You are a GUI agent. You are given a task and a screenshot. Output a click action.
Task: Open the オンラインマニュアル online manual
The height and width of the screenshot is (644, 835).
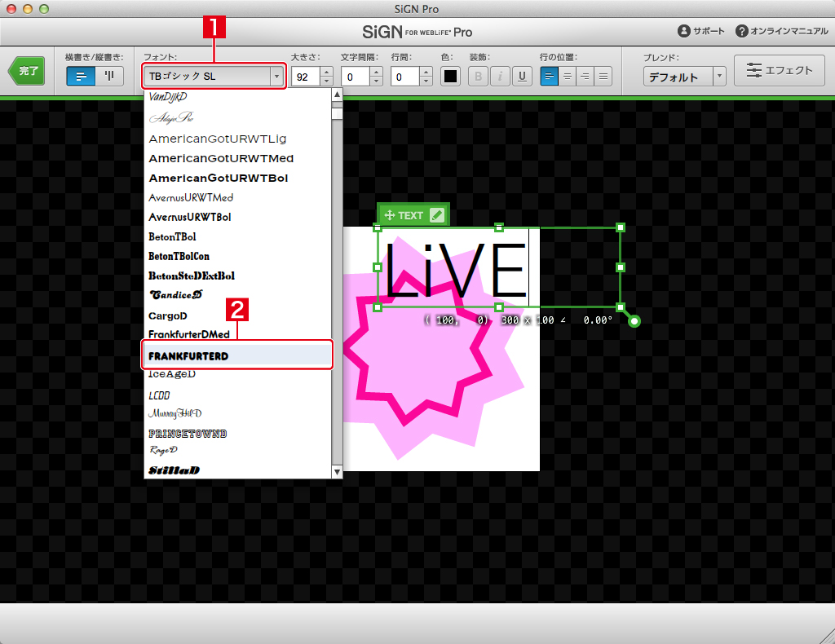pos(782,31)
